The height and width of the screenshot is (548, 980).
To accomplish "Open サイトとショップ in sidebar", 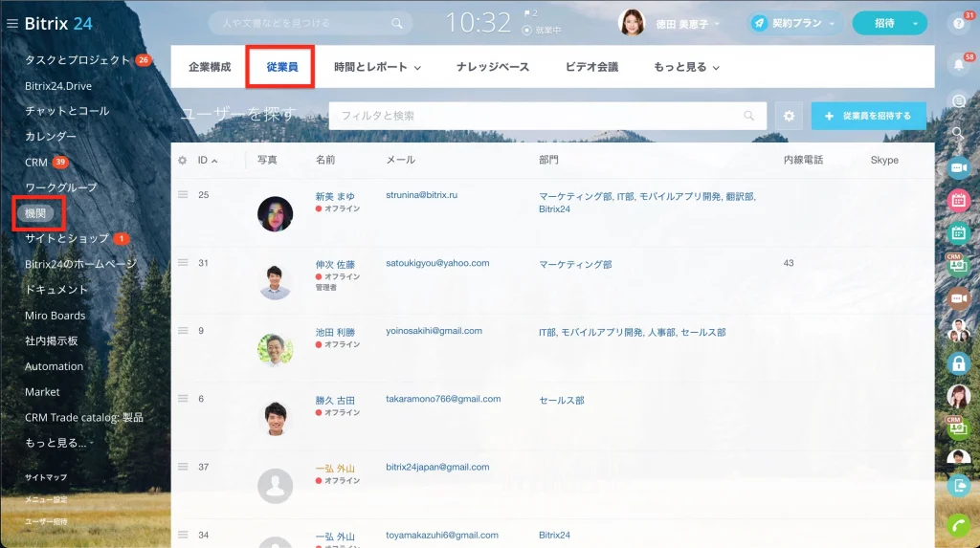I will coord(67,239).
